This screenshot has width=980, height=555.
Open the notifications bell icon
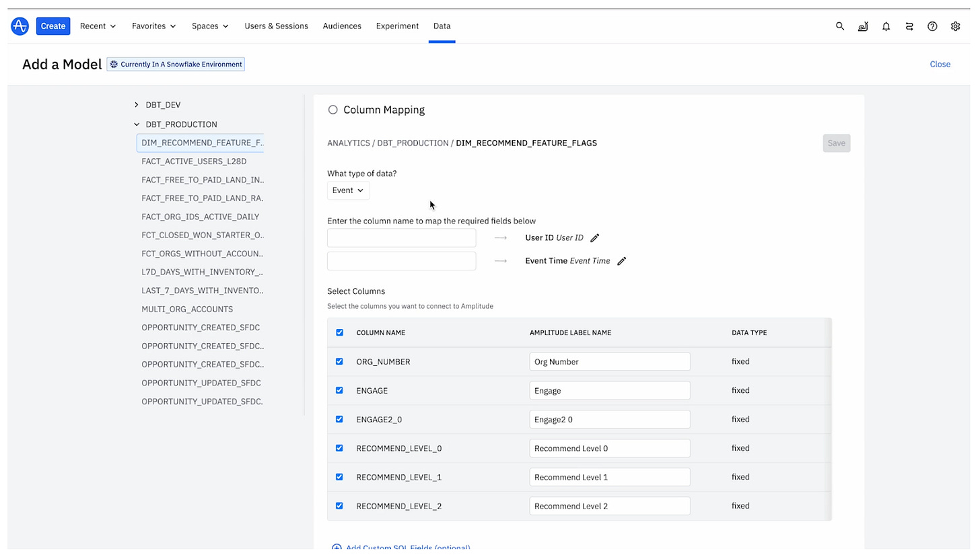point(886,26)
